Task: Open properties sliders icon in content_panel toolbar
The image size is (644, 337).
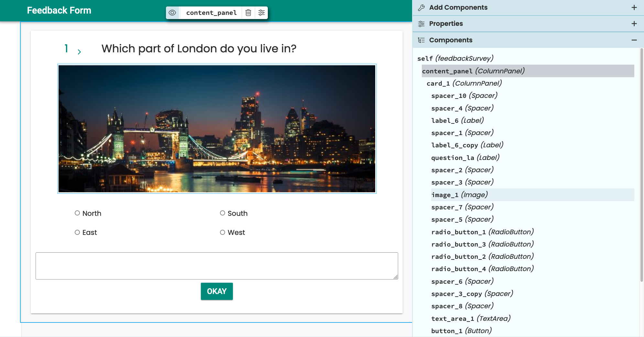Action: pos(261,13)
